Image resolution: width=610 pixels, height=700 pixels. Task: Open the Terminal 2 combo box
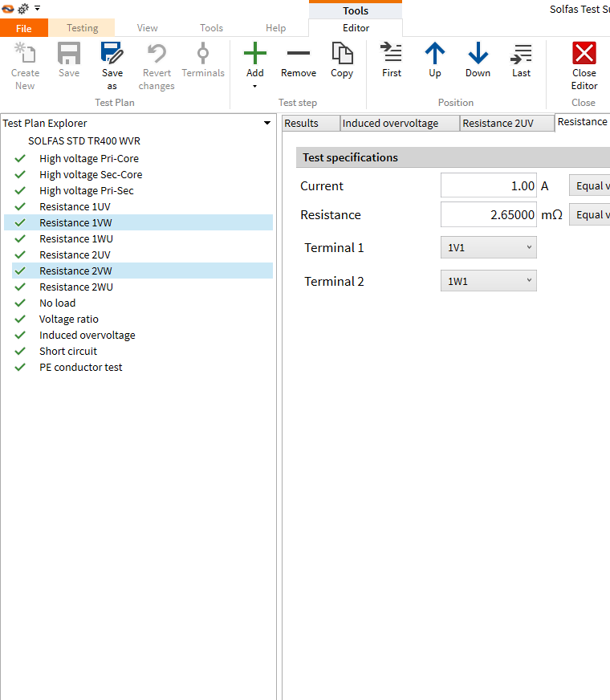[x=489, y=281]
